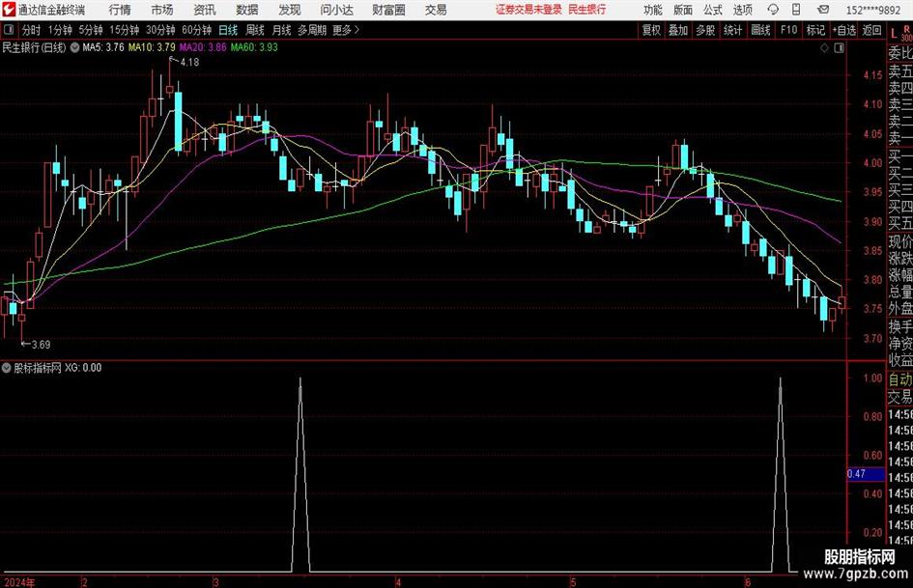Click the 统计 statistics button
This screenshot has width=913, height=588.
[732, 30]
